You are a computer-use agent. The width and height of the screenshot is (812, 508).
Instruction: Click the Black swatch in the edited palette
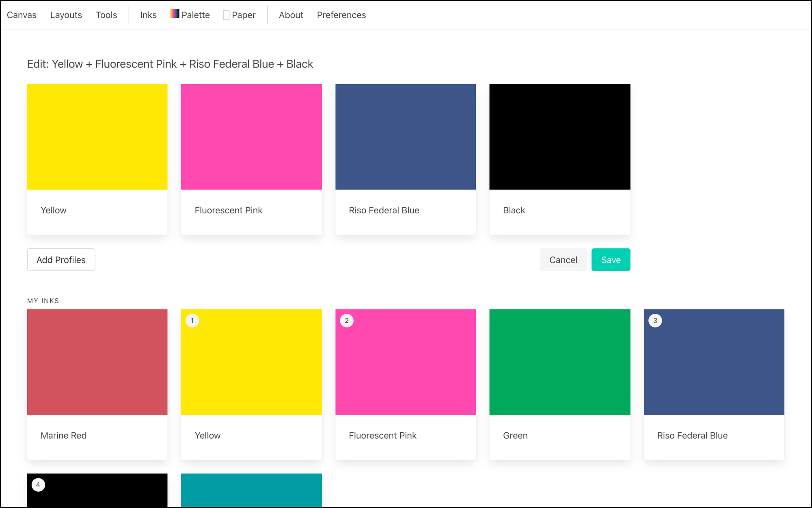click(559, 137)
